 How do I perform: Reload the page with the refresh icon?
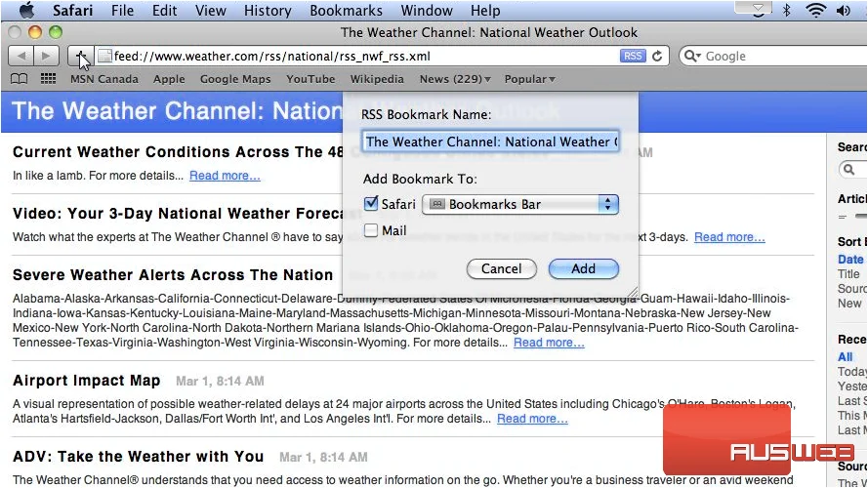point(657,56)
